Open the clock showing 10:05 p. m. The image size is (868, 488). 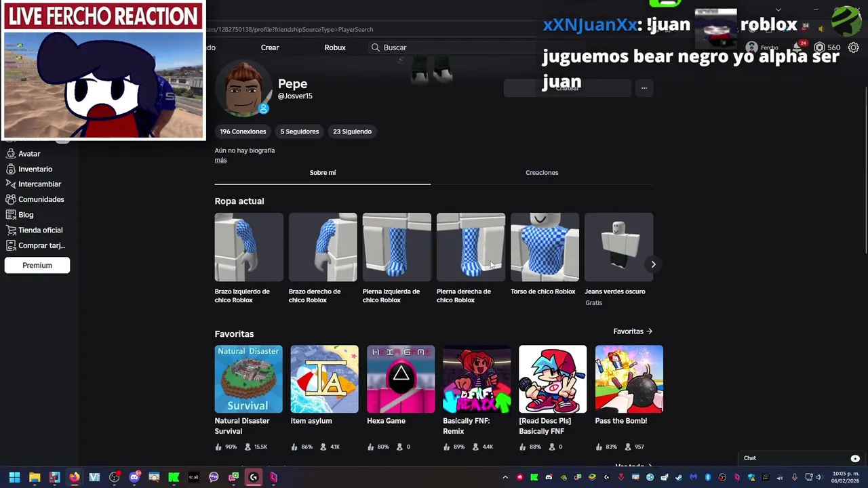pyautogui.click(x=845, y=477)
